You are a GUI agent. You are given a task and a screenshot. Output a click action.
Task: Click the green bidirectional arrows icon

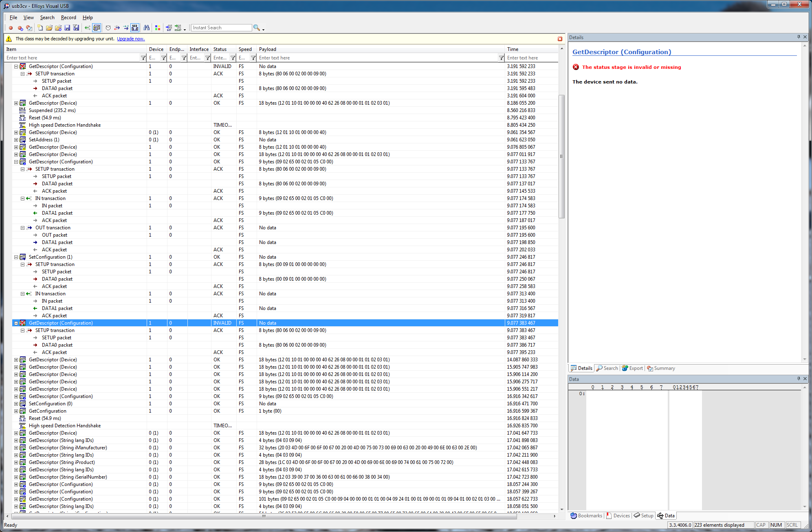click(x=87, y=28)
